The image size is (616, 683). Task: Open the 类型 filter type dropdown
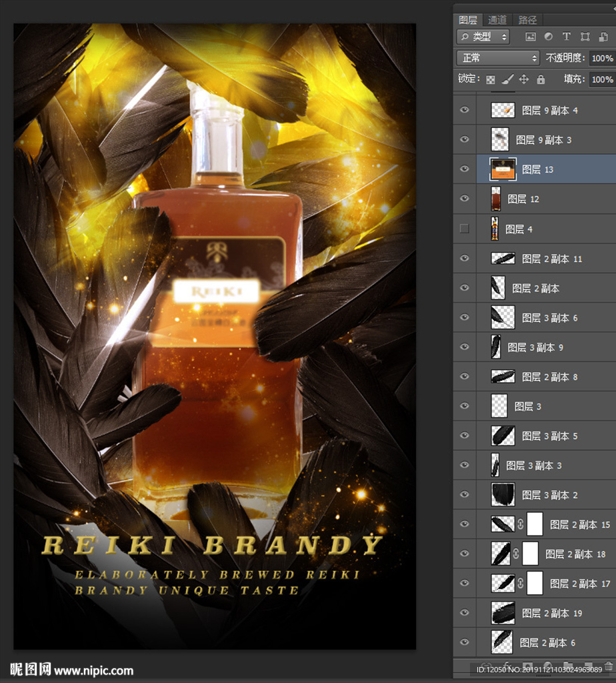click(483, 37)
